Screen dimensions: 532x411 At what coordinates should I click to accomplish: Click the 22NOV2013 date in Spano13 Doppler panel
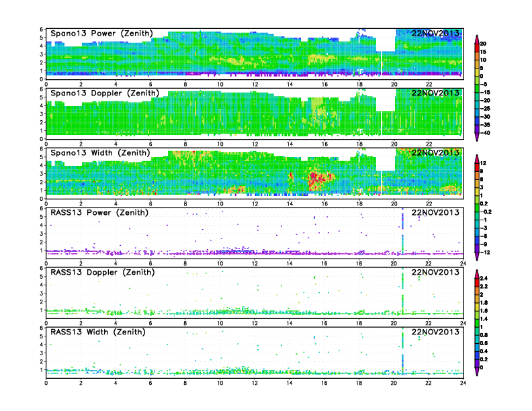[435, 93]
